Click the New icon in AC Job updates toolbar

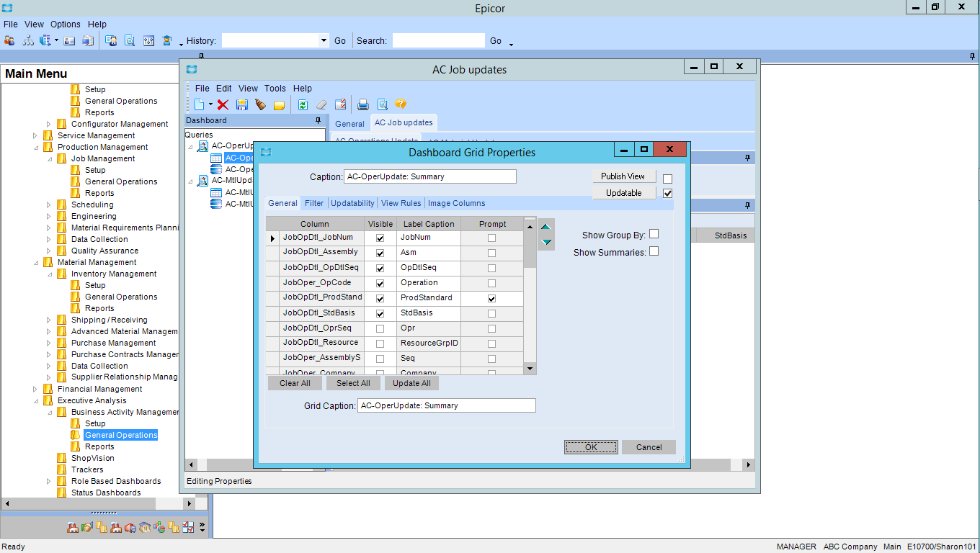point(200,104)
